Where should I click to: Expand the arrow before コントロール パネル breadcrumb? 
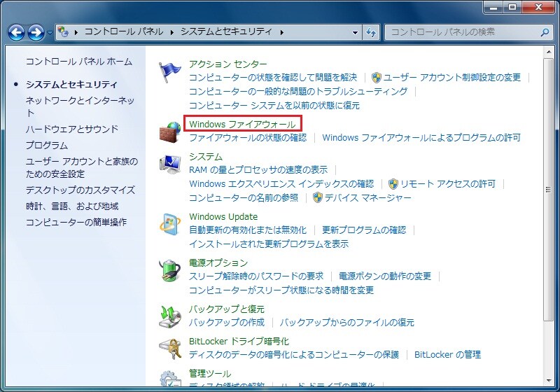pyautogui.click(x=76, y=32)
